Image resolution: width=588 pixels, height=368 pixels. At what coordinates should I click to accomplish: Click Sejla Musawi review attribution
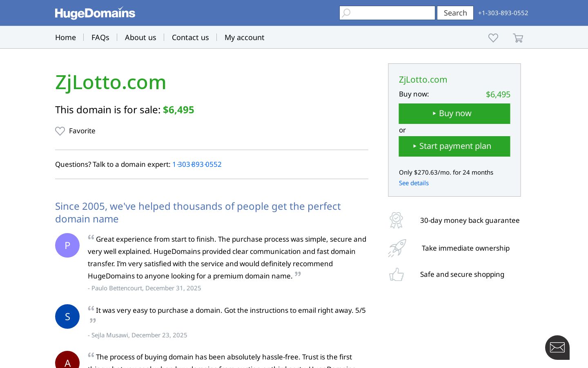pos(138,335)
